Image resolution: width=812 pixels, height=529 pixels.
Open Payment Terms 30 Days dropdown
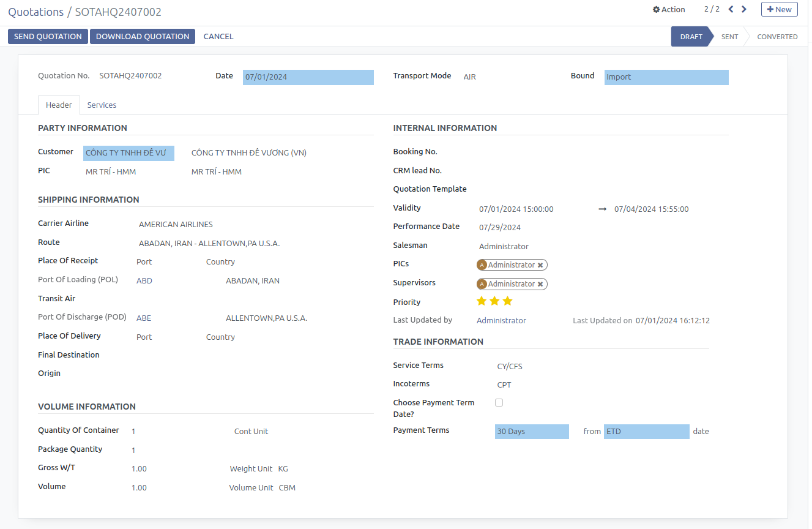pyautogui.click(x=531, y=432)
